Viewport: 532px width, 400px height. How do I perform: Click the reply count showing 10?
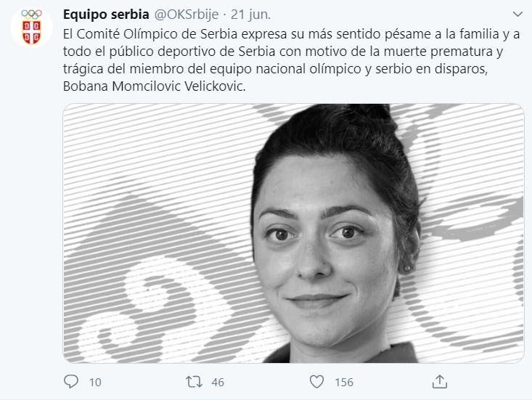coord(95,382)
